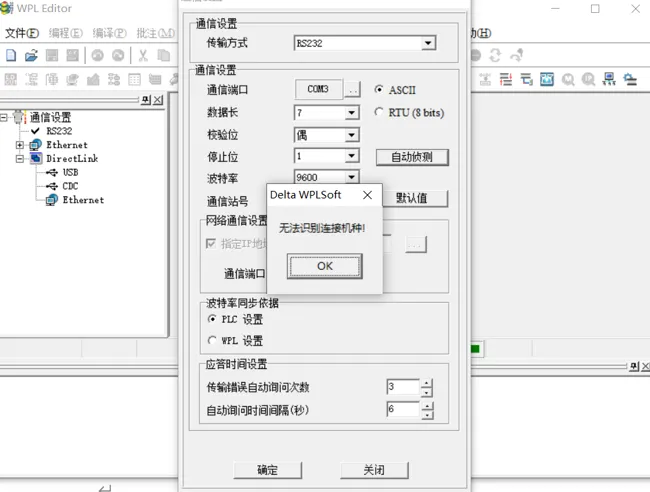Image resolution: width=650 pixels, height=492 pixels.
Task: Click the 自动侦测 button
Action: (x=412, y=157)
